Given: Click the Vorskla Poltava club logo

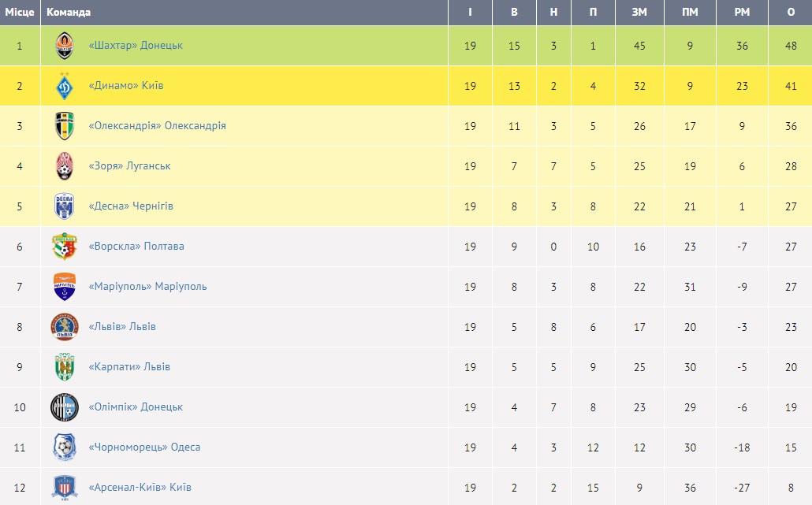Looking at the screenshot, I should pyautogui.click(x=65, y=247).
